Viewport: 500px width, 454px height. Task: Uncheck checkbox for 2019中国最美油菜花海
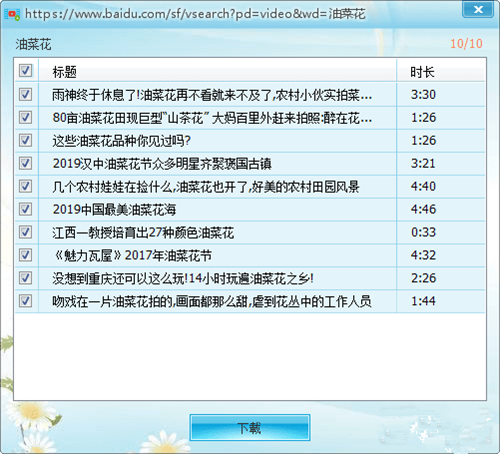[x=25, y=209]
